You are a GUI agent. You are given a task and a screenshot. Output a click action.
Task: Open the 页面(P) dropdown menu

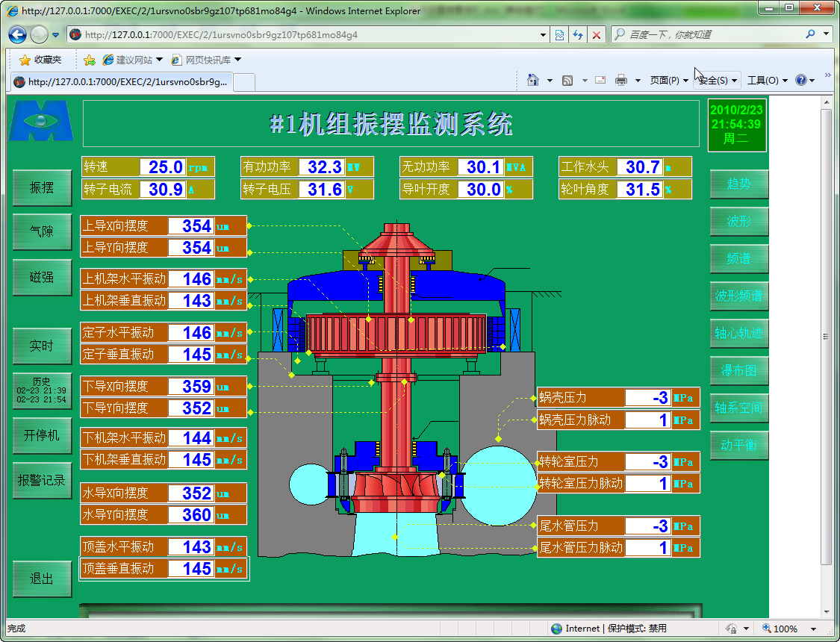669,80
